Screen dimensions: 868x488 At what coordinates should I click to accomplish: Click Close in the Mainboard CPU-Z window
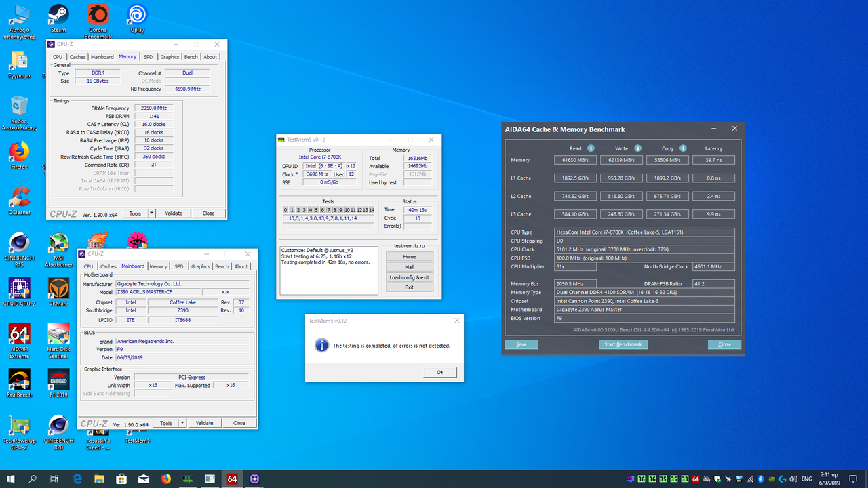[x=239, y=423]
